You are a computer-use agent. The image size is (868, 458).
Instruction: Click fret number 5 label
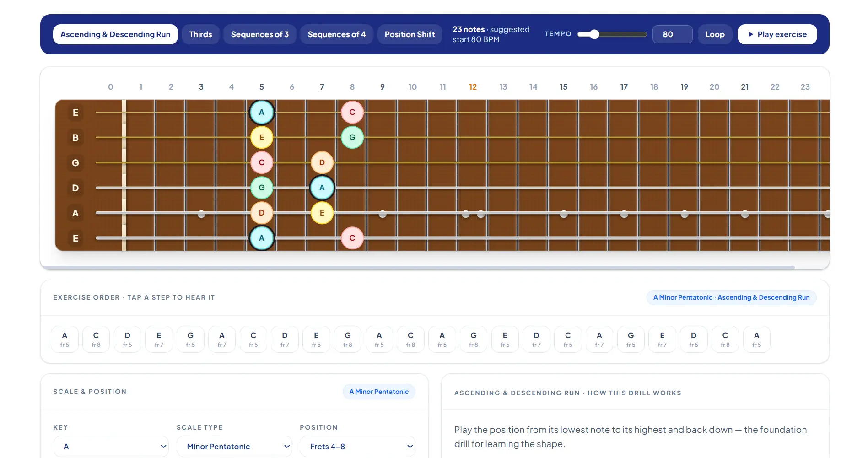(x=262, y=87)
